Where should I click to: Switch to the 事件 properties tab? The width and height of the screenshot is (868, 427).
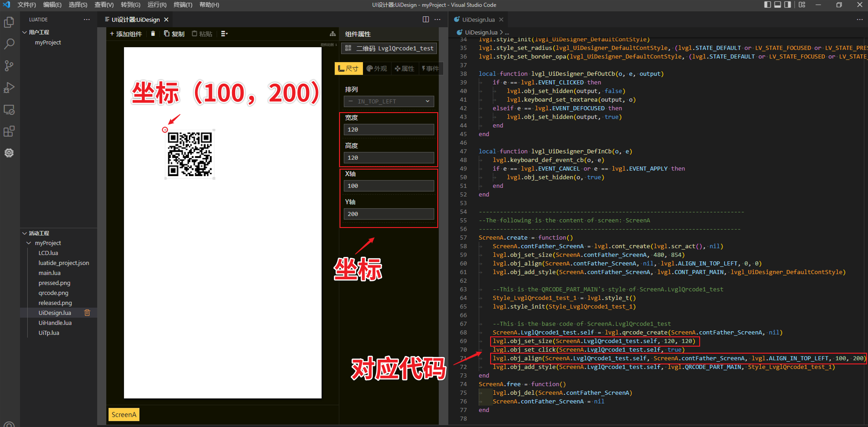coord(431,68)
